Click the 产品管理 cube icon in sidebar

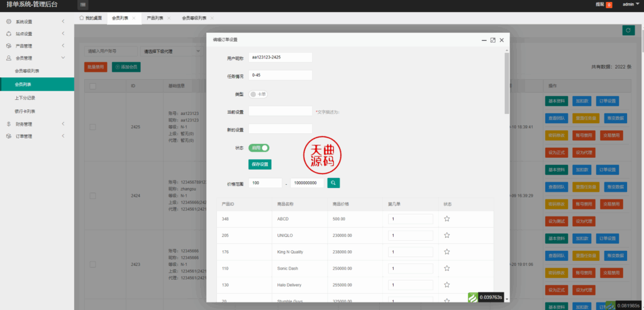coord(9,46)
